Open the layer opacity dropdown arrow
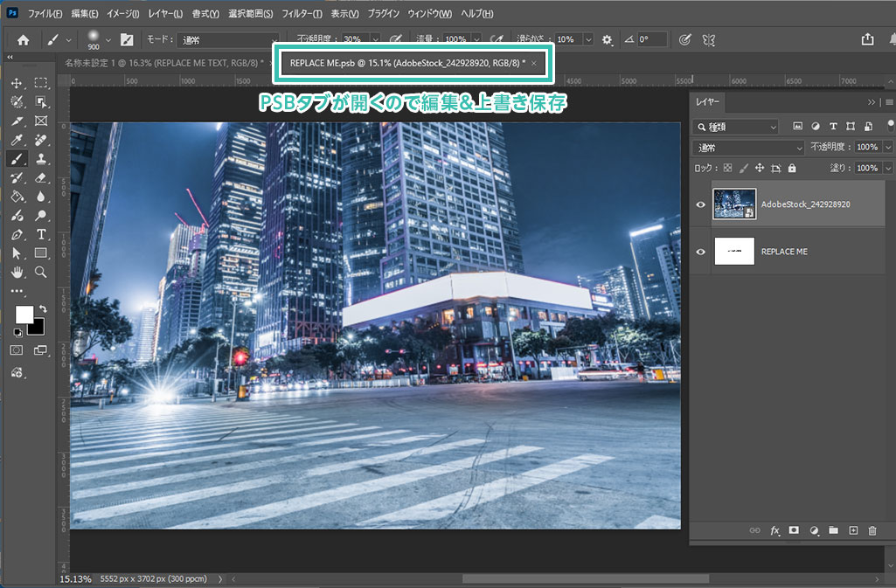Screen dimensions: 896x588 [x=888, y=148]
